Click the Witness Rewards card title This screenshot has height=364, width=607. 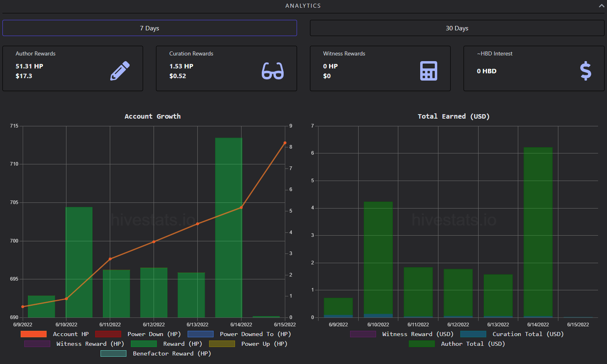[344, 53]
